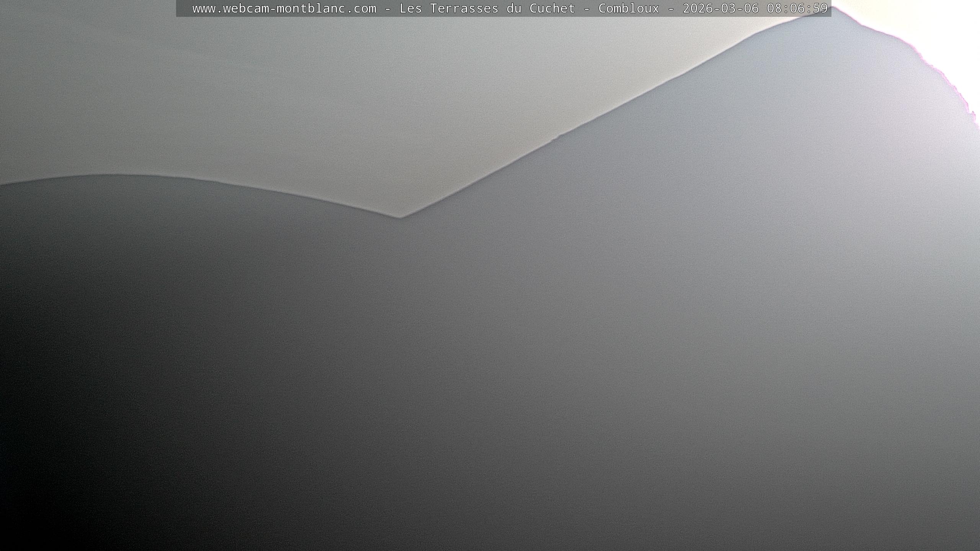Click the pale sky above the left hill
The height and width of the screenshot is (551, 980).
tap(115, 96)
